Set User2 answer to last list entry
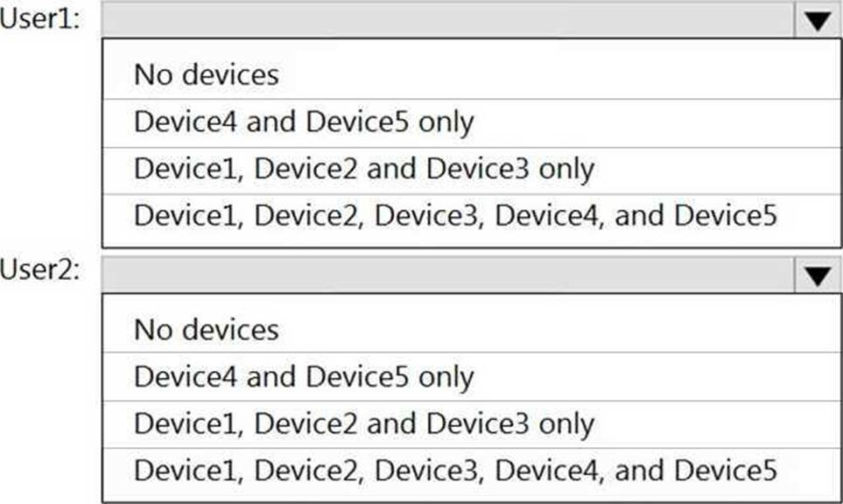843x504 pixels. (x=455, y=470)
